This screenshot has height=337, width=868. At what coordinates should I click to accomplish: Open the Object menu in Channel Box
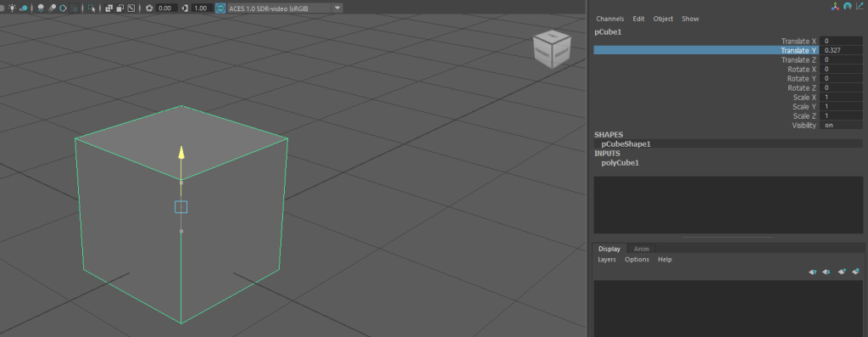pos(663,19)
